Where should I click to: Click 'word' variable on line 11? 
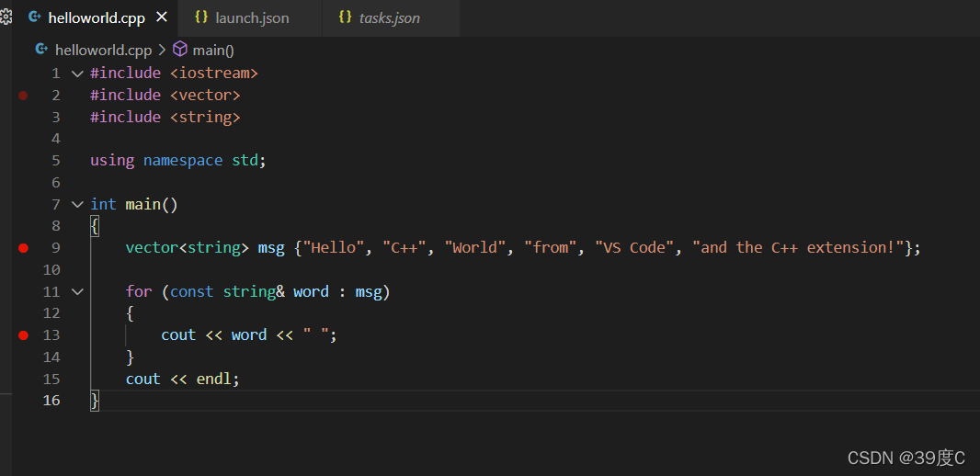click(x=312, y=291)
